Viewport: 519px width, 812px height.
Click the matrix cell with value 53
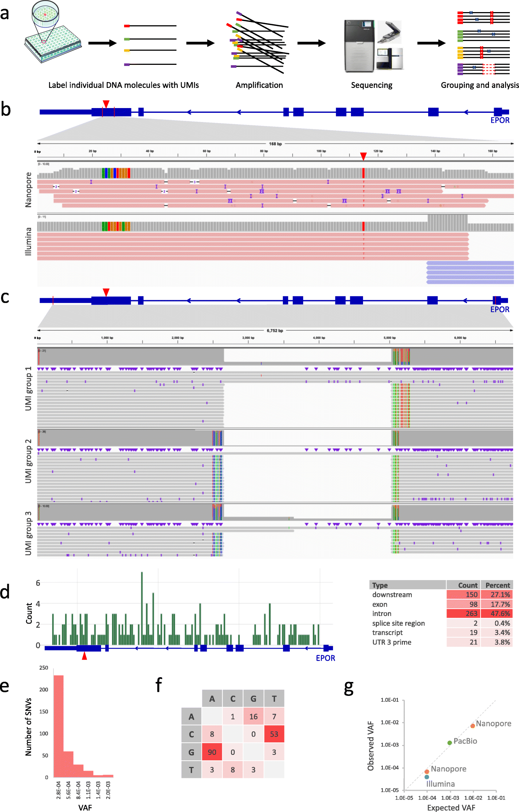tap(274, 734)
